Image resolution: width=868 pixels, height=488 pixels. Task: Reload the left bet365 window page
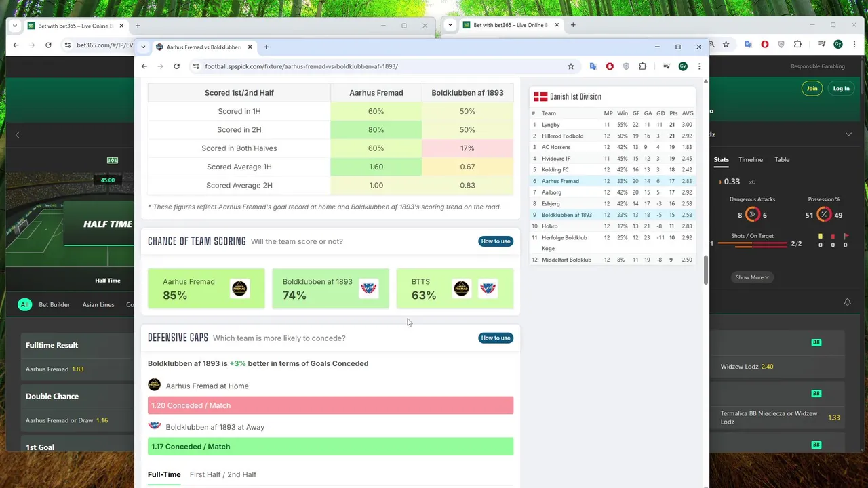coord(48,45)
